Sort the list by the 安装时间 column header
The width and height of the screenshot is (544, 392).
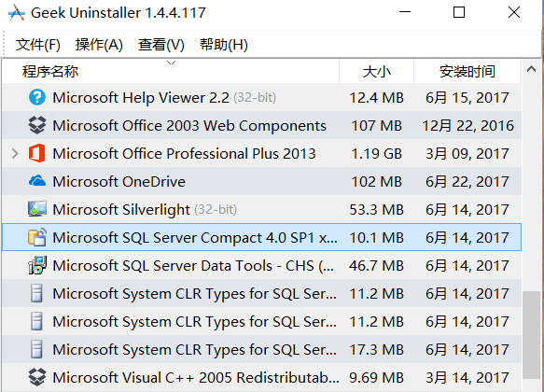467,72
